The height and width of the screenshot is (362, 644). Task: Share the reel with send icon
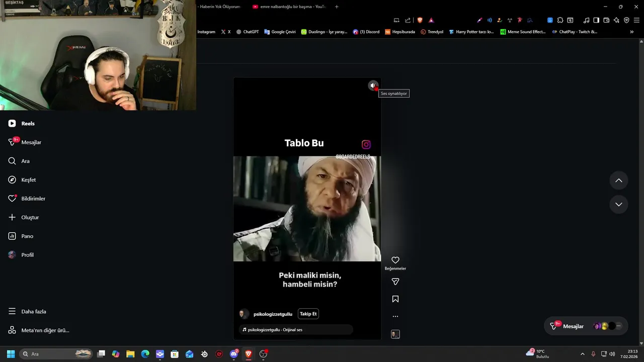pos(395,282)
